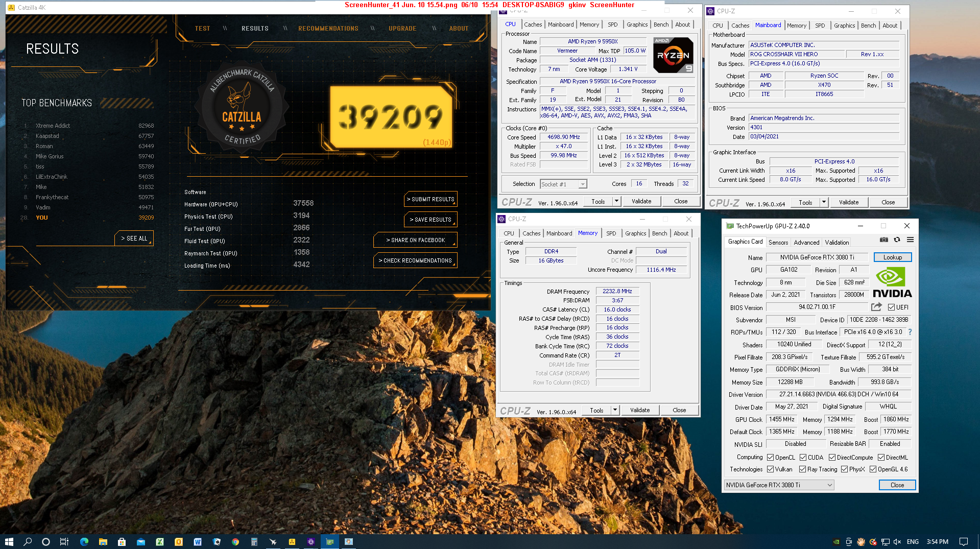
Task: Toggle the DirectML checkbox
Action: tap(881, 458)
